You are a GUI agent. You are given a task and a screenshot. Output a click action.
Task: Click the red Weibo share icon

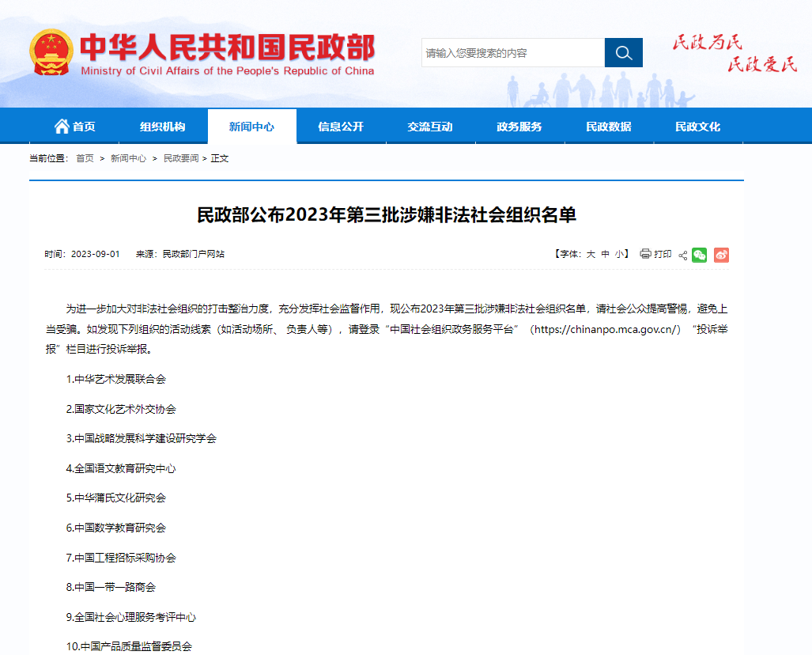point(720,255)
